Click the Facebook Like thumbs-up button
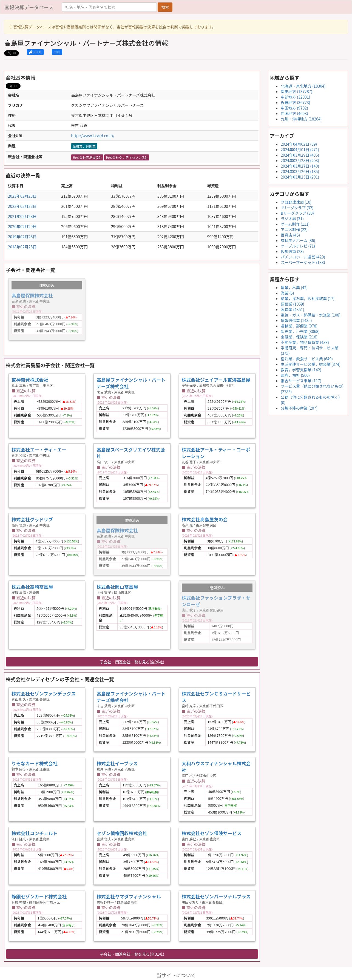Screen dimensions: 352x980 click(x=35, y=52)
